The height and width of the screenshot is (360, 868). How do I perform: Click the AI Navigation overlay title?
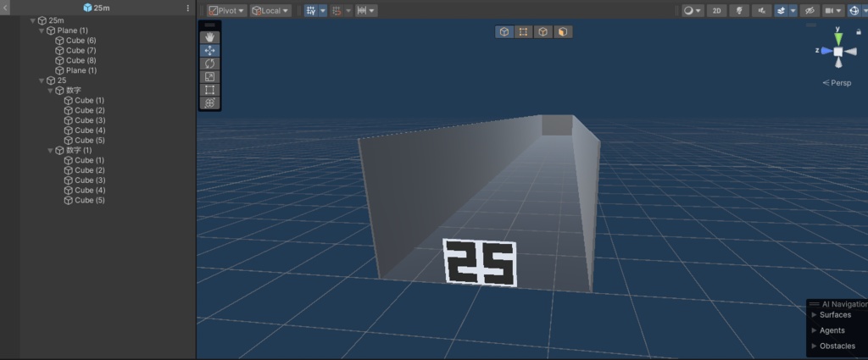[x=844, y=303]
